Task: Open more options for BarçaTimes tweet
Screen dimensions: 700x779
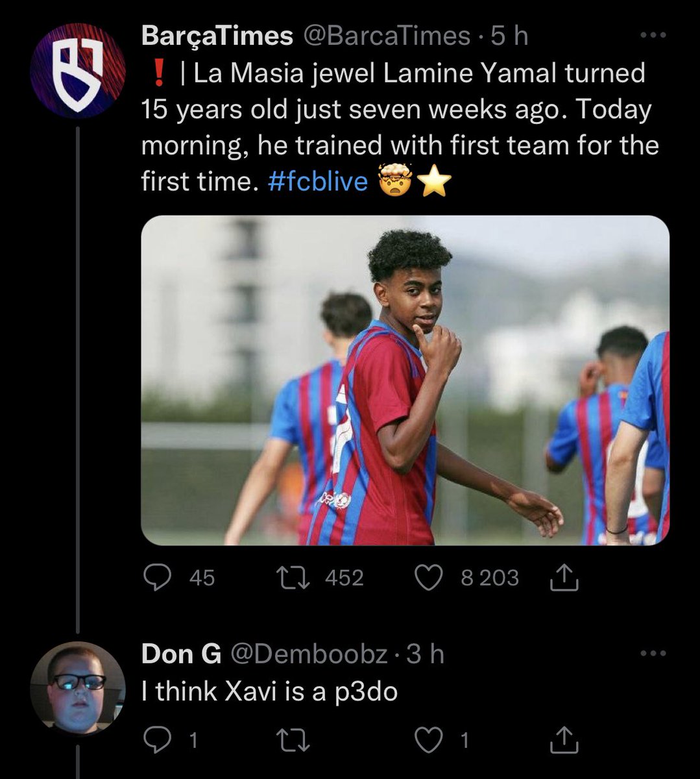Action: point(653,36)
